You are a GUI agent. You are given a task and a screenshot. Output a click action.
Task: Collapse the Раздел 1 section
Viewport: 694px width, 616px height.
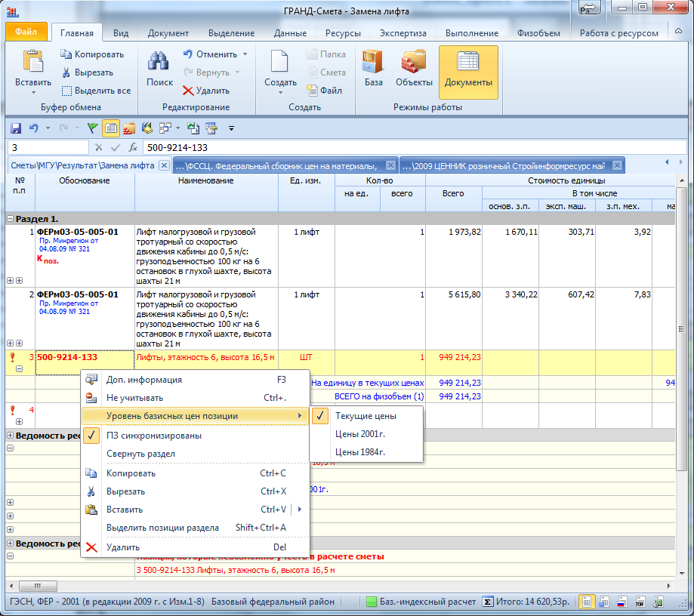pyautogui.click(x=11, y=218)
